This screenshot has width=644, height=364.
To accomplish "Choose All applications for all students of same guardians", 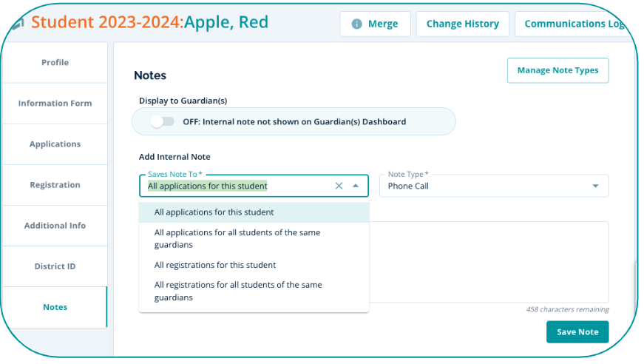I will point(237,238).
